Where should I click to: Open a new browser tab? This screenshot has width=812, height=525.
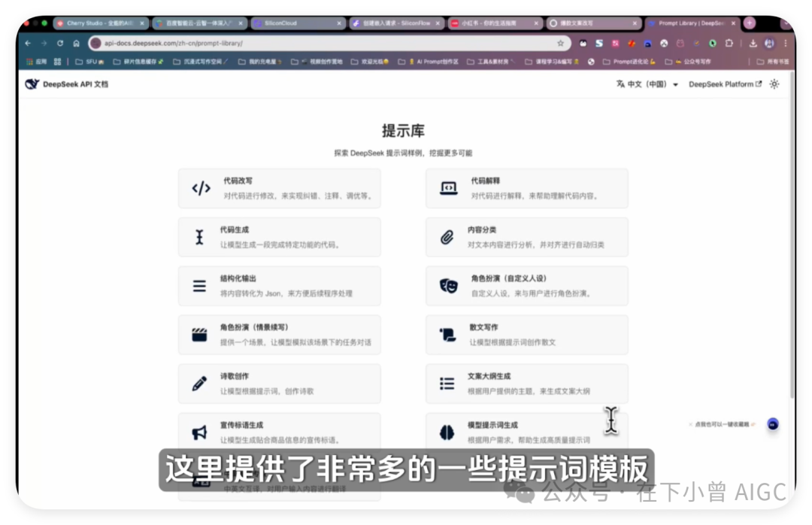tap(750, 23)
